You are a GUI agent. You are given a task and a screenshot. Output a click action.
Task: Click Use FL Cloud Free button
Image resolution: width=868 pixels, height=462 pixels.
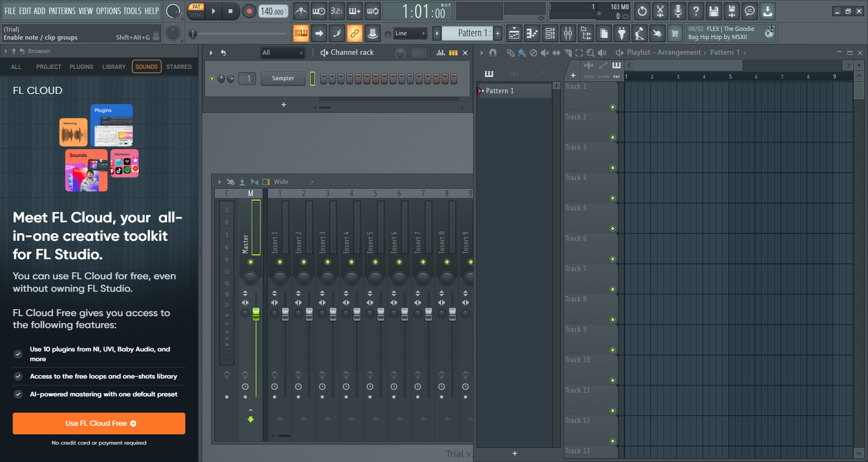(x=99, y=424)
